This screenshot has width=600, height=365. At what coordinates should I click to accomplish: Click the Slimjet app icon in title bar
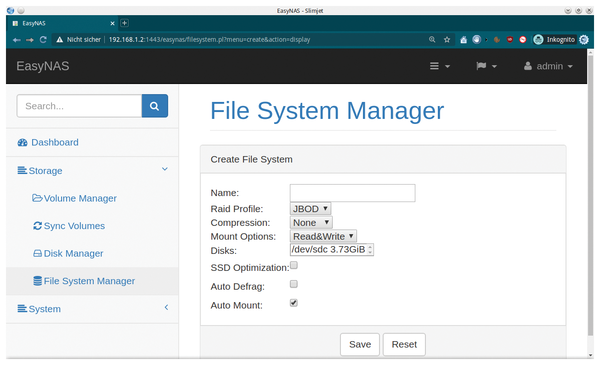[x=10, y=10]
